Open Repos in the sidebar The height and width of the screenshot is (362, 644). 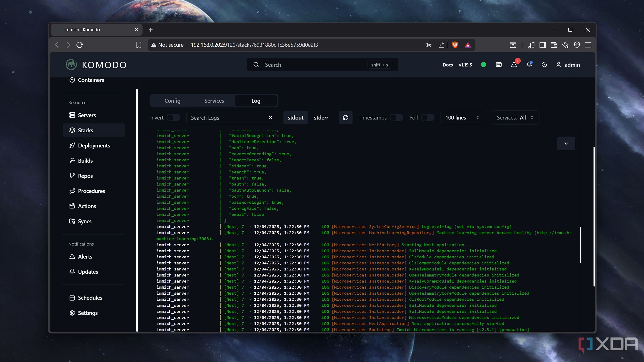pyautogui.click(x=94, y=176)
